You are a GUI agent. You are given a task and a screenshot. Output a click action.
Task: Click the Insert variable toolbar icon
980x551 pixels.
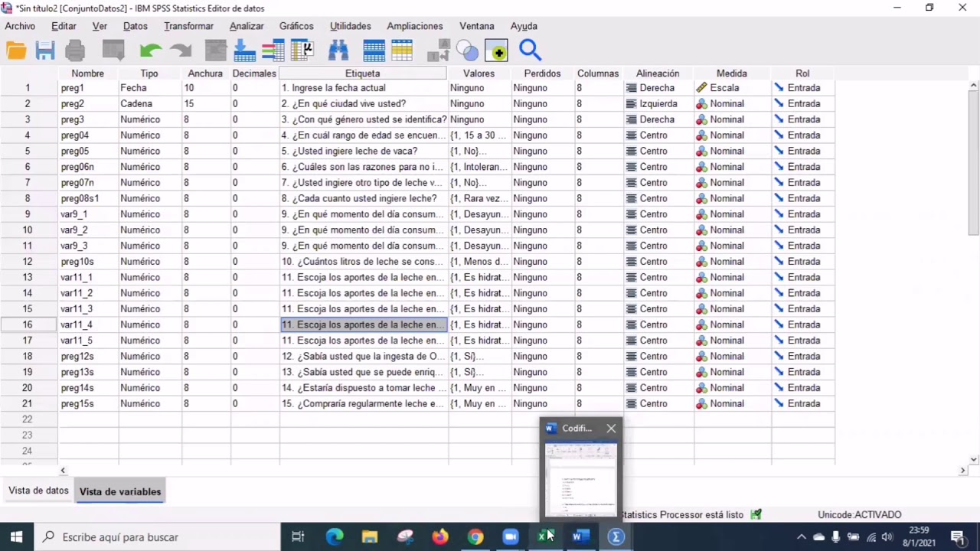point(402,51)
